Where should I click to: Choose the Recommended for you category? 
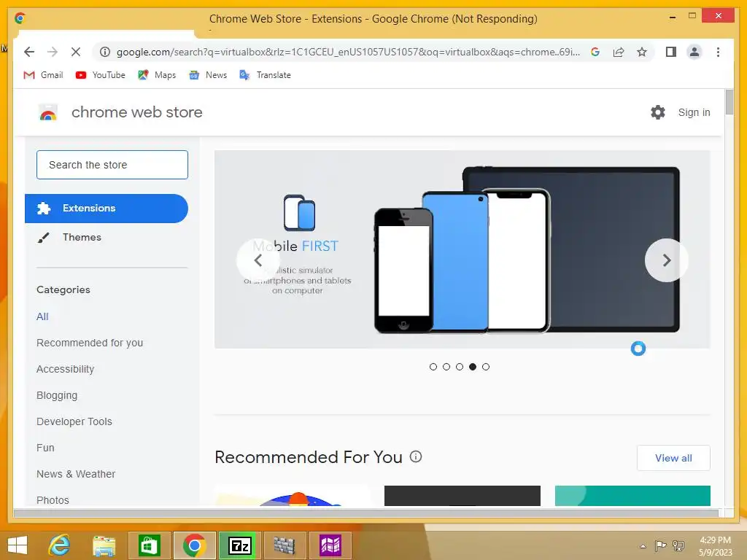(90, 343)
